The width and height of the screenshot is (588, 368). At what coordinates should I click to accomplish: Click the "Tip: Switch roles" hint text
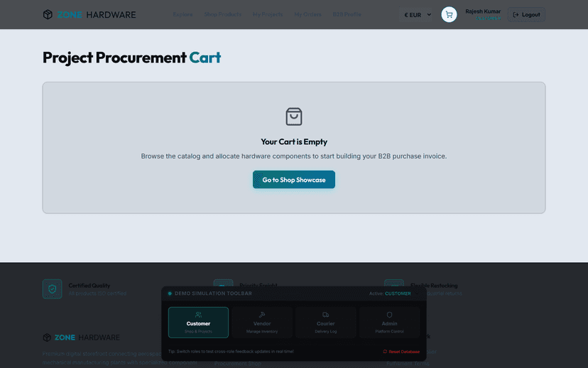click(231, 352)
